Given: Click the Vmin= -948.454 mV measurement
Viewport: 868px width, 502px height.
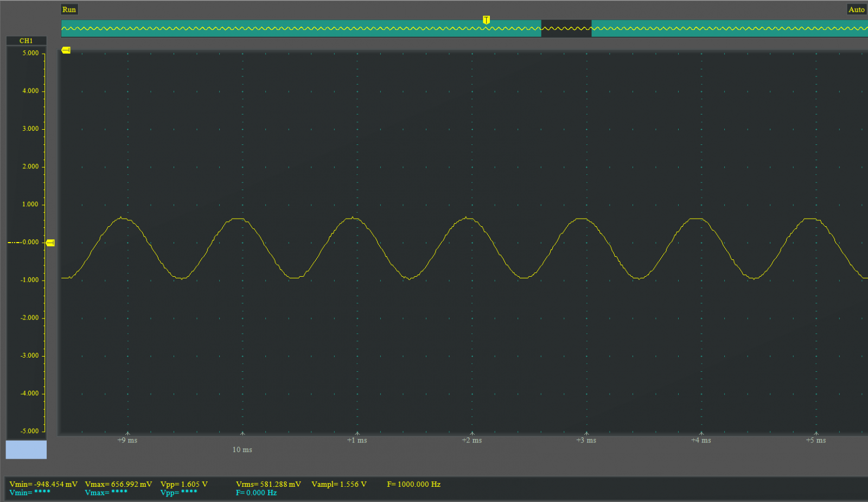Looking at the screenshot, I should 43,484.
